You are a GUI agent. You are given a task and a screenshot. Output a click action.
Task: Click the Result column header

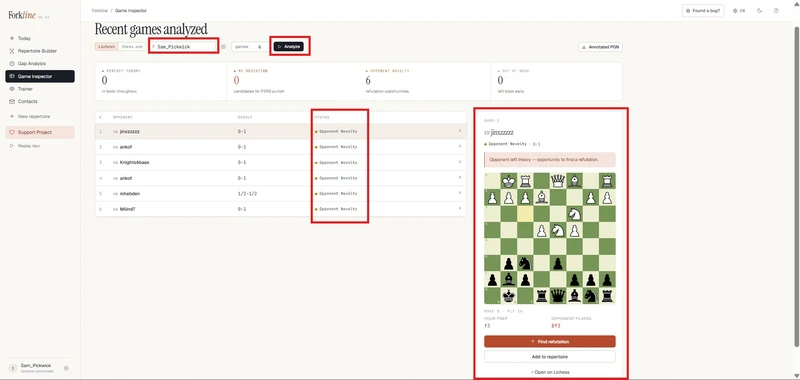point(245,117)
